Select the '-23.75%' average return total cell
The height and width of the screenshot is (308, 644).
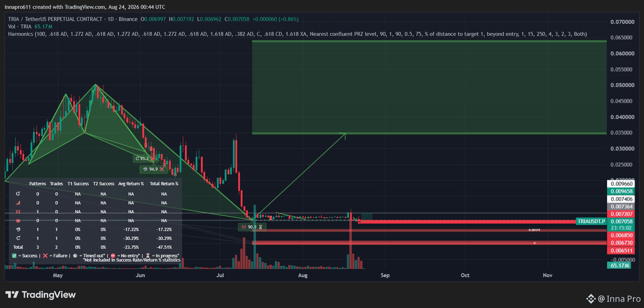tap(131, 247)
